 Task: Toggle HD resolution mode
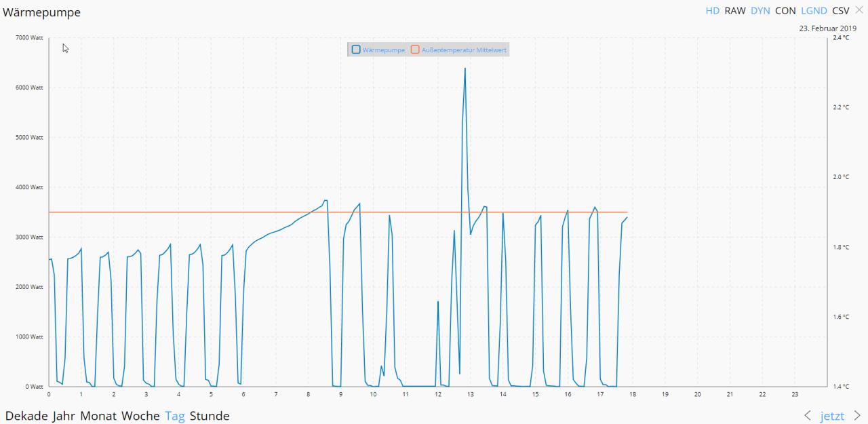pyautogui.click(x=712, y=11)
